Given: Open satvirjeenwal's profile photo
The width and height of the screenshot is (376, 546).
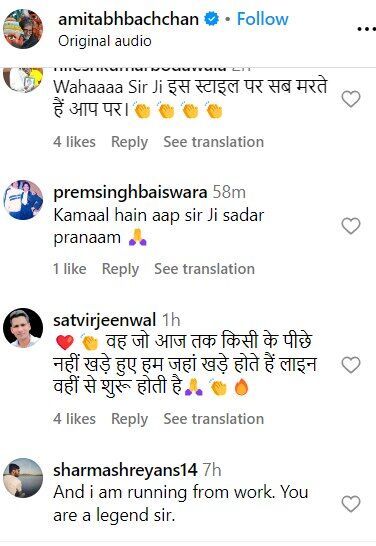Looking at the screenshot, I should click(23, 328).
